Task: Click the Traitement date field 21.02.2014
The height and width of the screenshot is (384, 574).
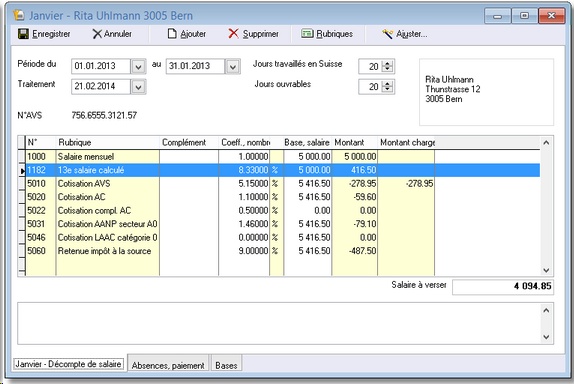Action: pyautogui.click(x=101, y=87)
